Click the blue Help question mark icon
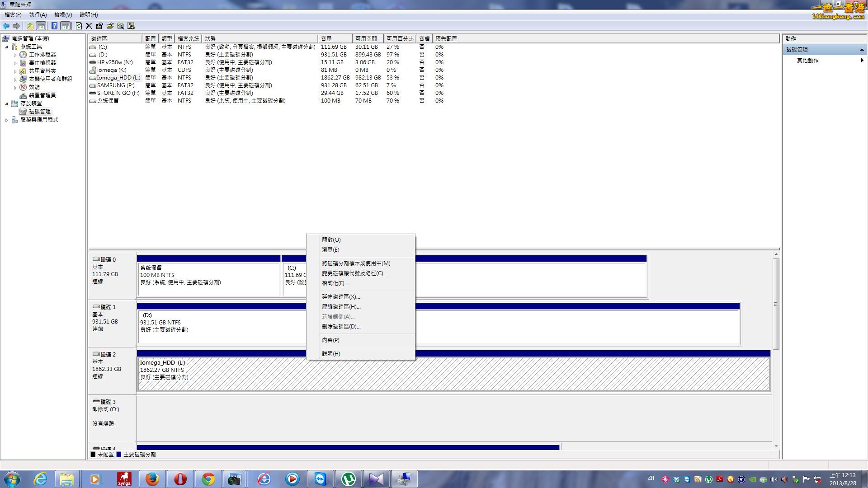The image size is (868, 488). 54,26
